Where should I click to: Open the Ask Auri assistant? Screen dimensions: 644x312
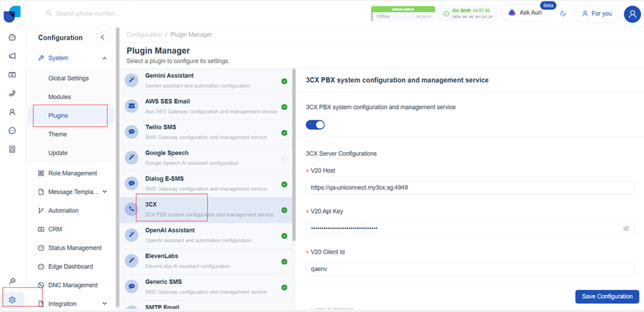coord(527,13)
